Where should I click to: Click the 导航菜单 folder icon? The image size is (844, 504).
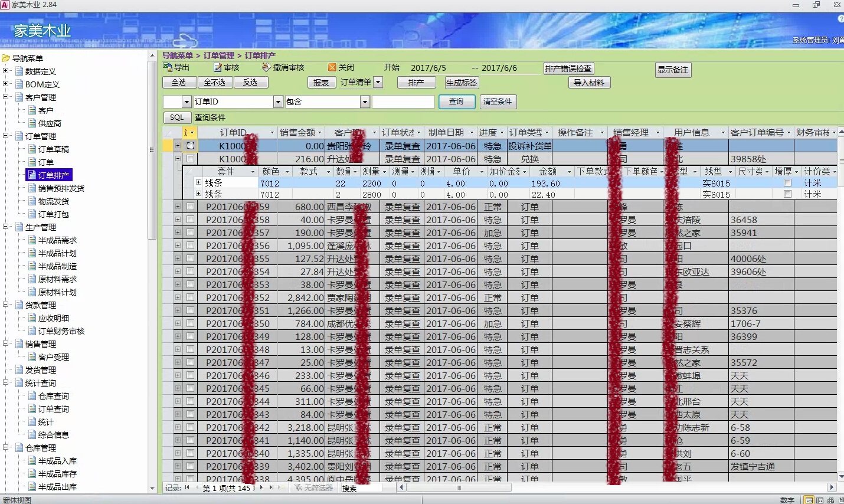[x=6, y=58]
